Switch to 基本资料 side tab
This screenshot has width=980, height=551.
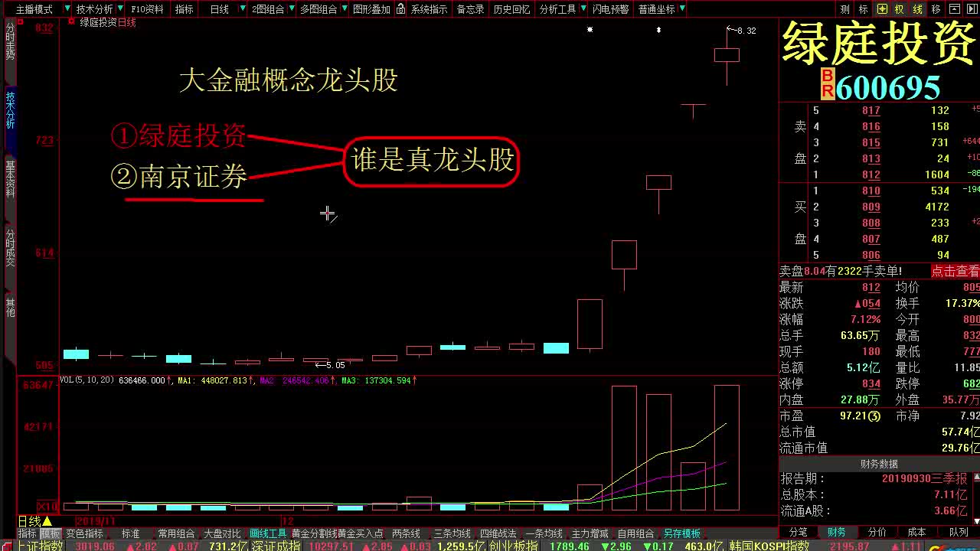(x=10, y=179)
